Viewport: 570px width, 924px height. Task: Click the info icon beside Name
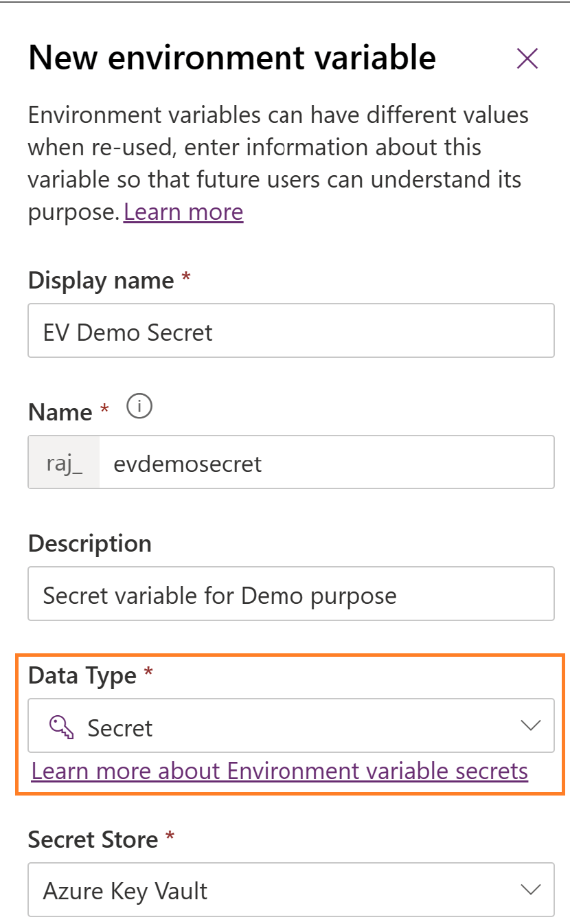(139, 407)
